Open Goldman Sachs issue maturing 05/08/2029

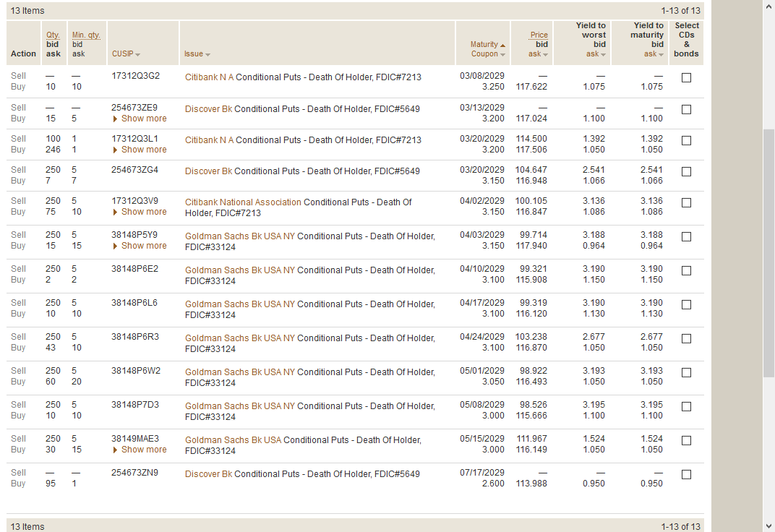240,406
